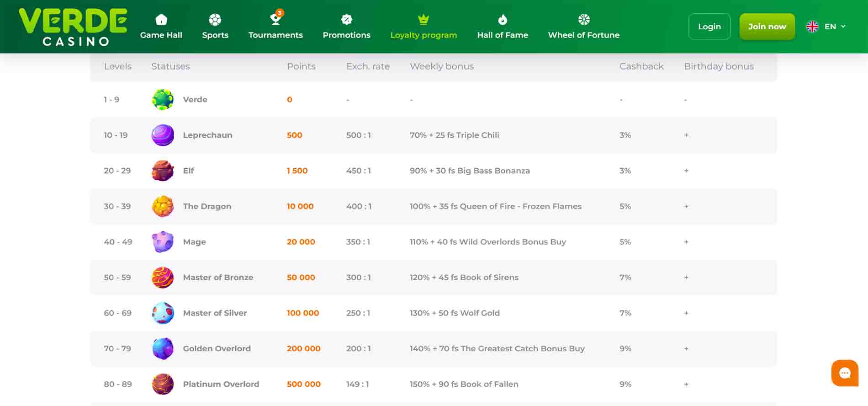Go to the Sports menu label
Image resolution: width=868 pixels, height=406 pixels.
coord(215,35)
